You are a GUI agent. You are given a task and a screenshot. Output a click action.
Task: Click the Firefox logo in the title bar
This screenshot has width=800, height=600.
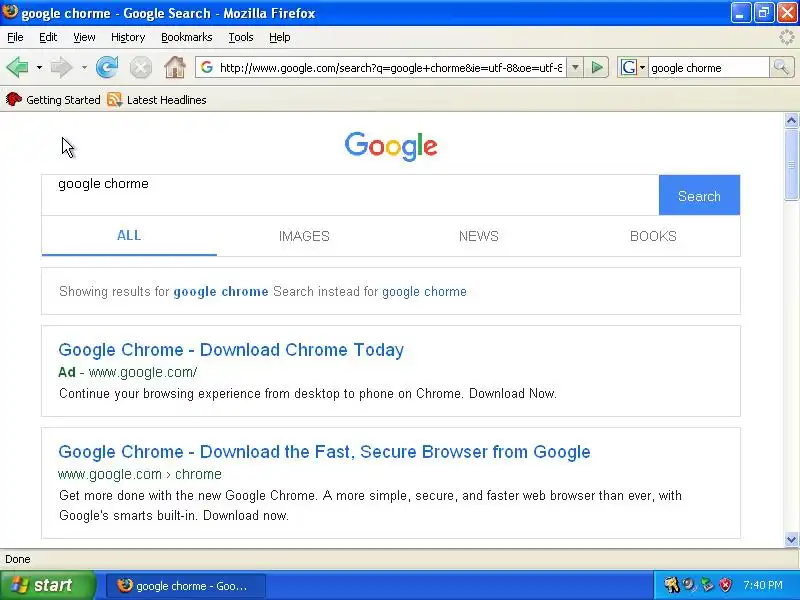tap(10, 12)
